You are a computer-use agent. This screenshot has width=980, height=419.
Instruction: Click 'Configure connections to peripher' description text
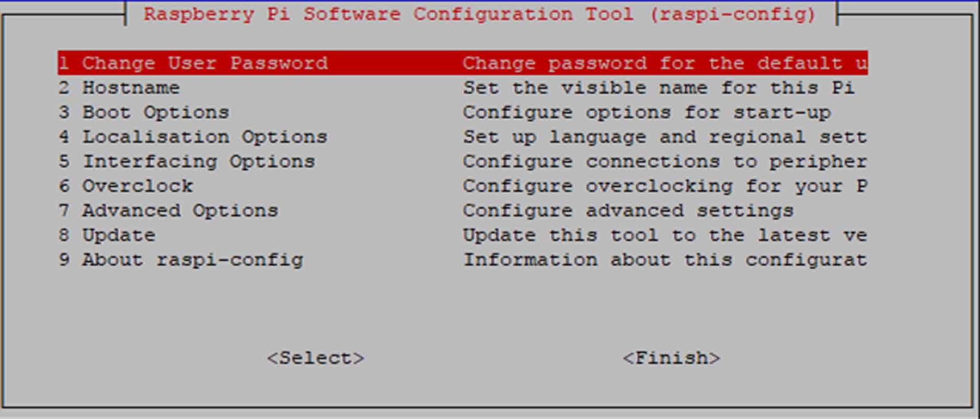pyautogui.click(x=665, y=161)
